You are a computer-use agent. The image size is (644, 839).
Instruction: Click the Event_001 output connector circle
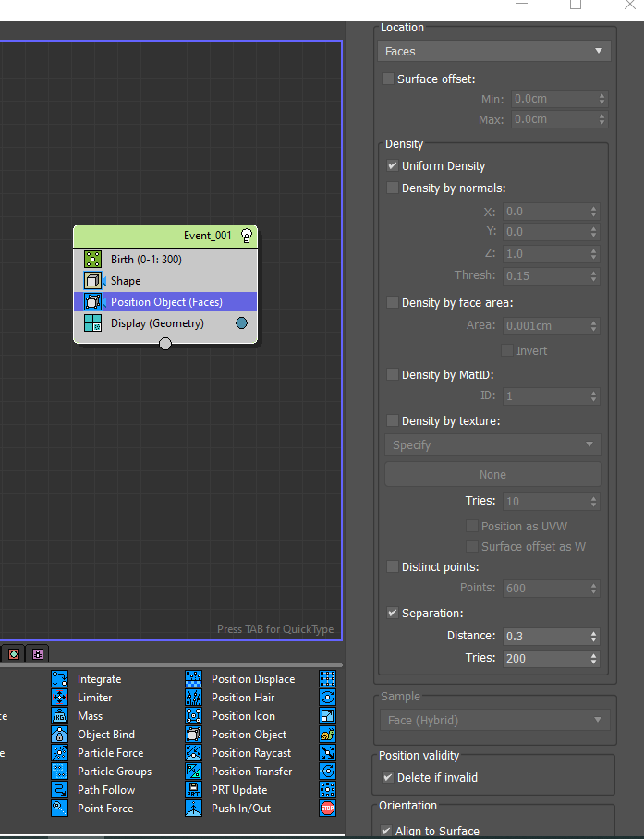tap(165, 344)
